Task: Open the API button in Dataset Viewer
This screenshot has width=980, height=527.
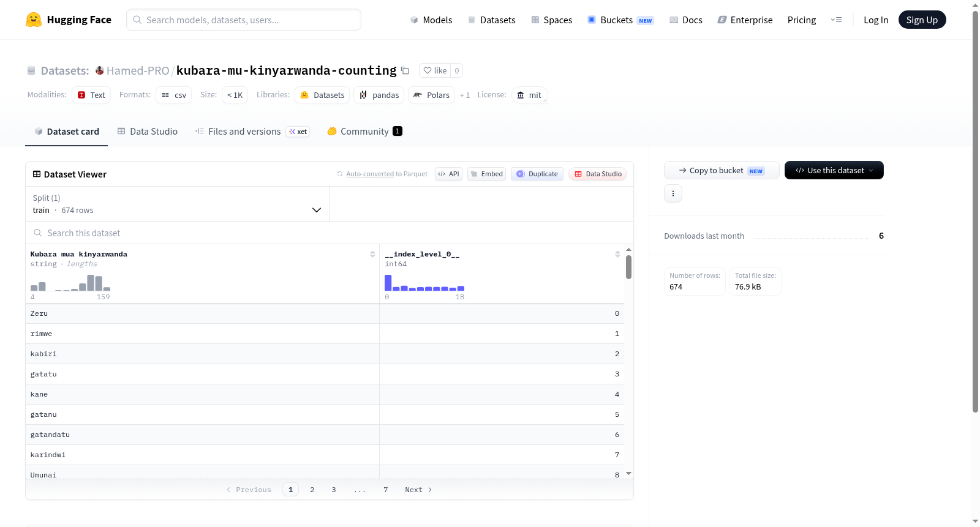Action: [x=448, y=174]
